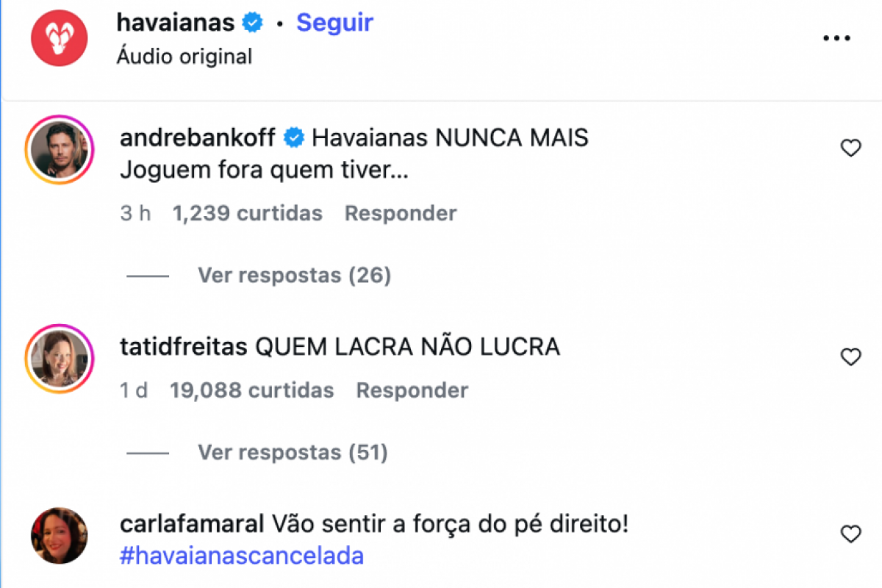Click the havaianas verified badge

(x=252, y=23)
